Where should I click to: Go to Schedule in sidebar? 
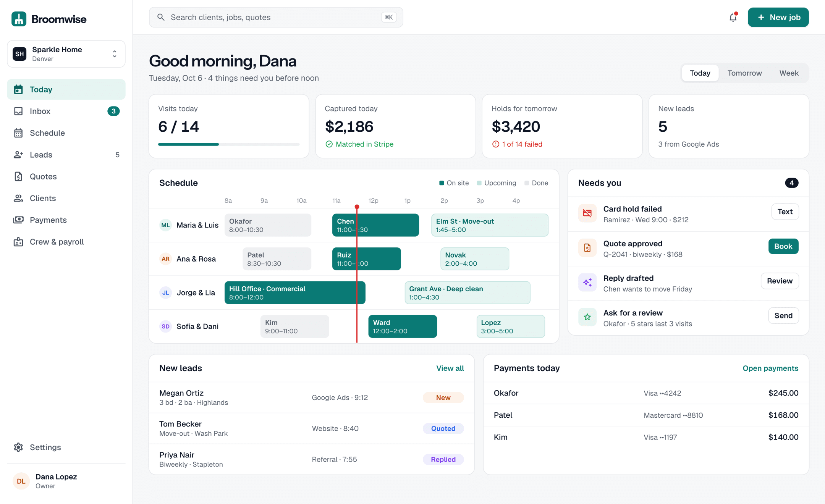click(x=66, y=133)
